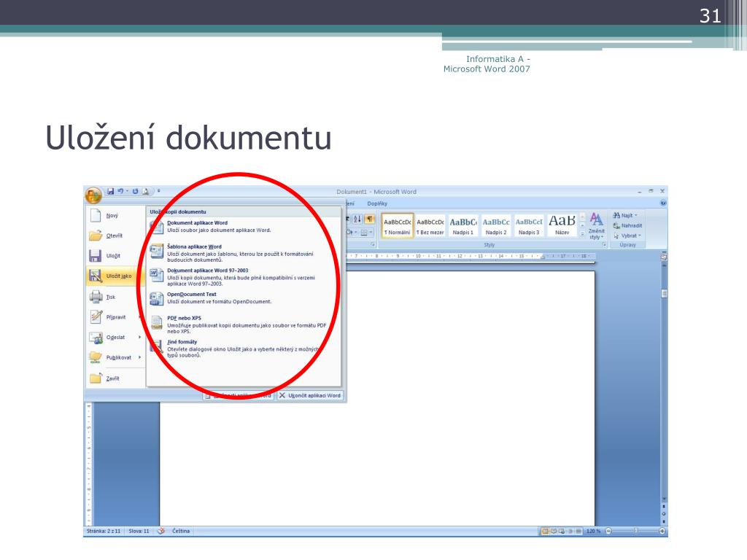747x560 pixels.
Task: Expand the Odeslat submenu arrow
Action: tap(139, 337)
